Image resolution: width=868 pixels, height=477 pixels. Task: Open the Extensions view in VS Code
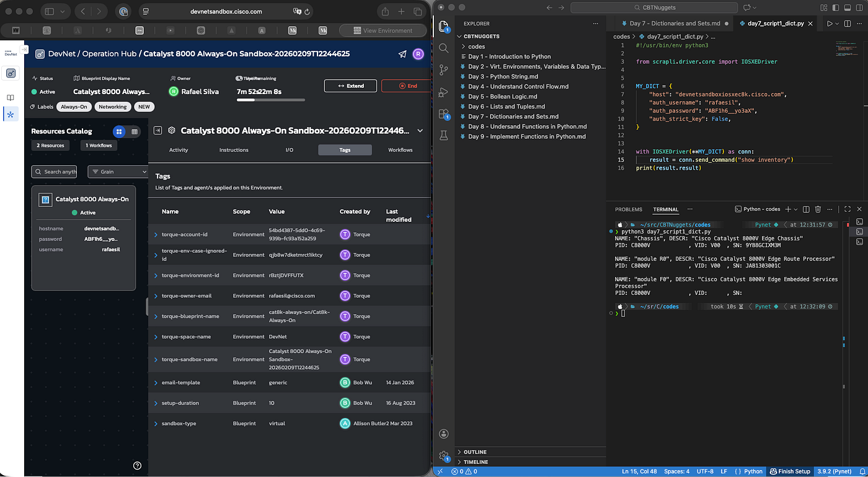point(443,114)
